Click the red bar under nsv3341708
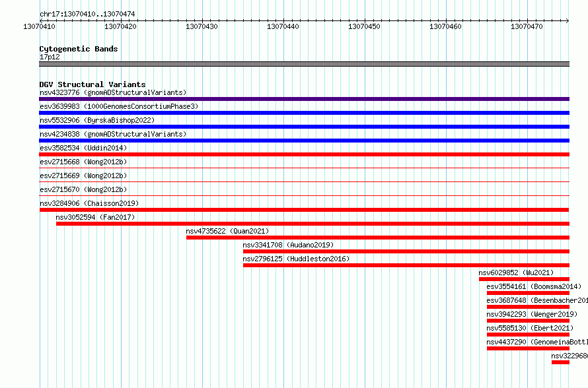The image size is (588, 388). pyautogui.click(x=406, y=251)
